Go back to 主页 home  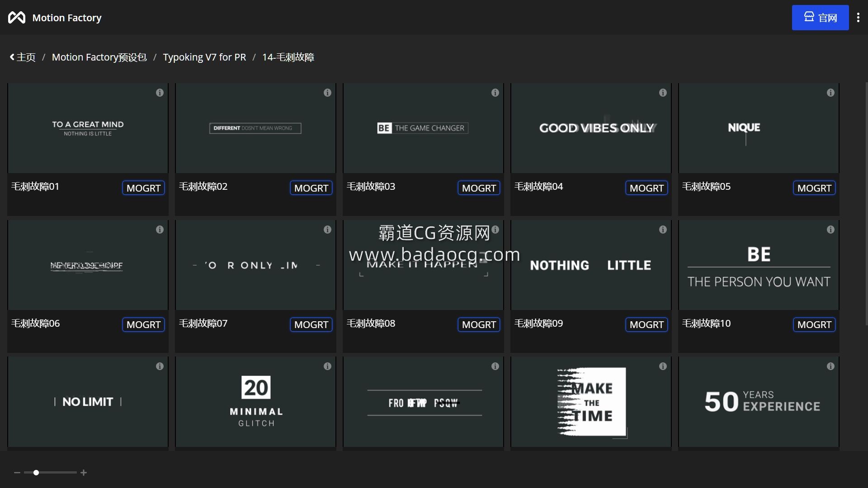[23, 57]
